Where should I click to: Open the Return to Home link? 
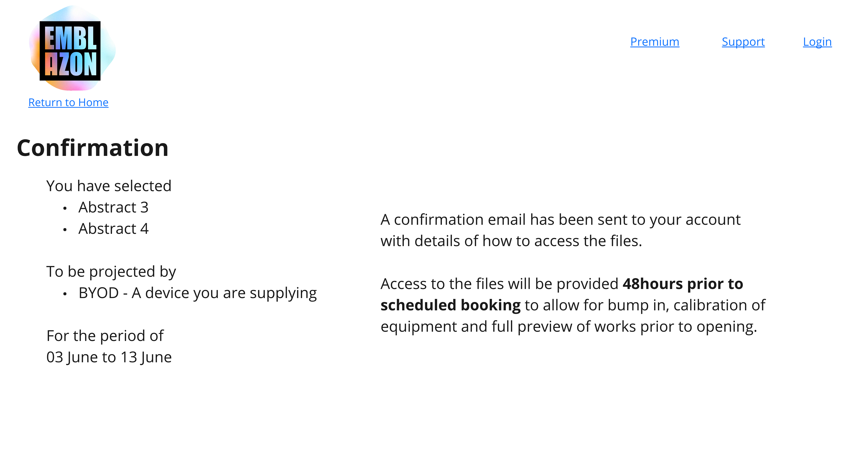68,102
